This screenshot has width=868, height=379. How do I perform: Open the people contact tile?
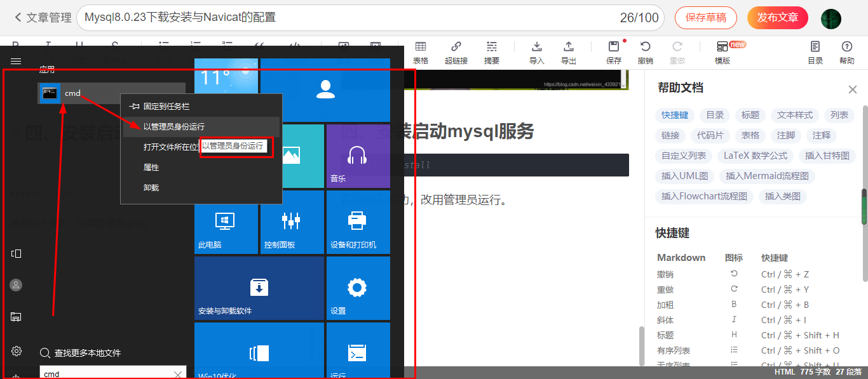(x=325, y=90)
